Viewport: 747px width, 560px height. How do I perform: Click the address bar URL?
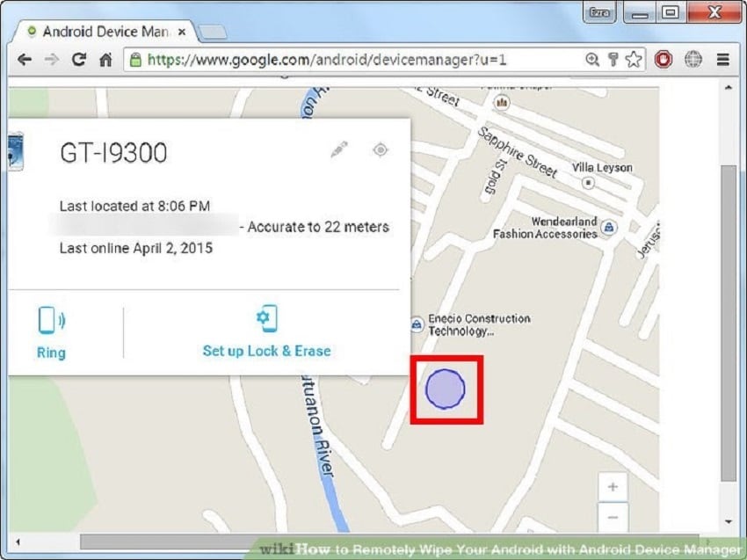pos(326,60)
